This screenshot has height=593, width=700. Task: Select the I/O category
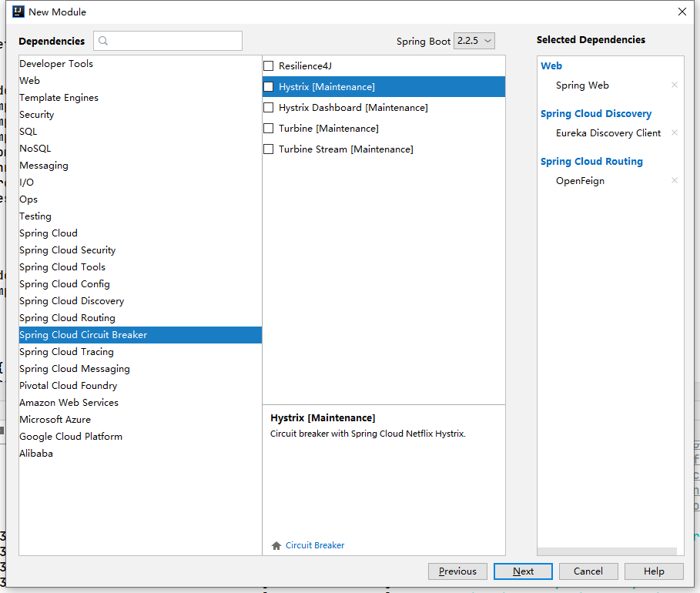click(x=140, y=183)
